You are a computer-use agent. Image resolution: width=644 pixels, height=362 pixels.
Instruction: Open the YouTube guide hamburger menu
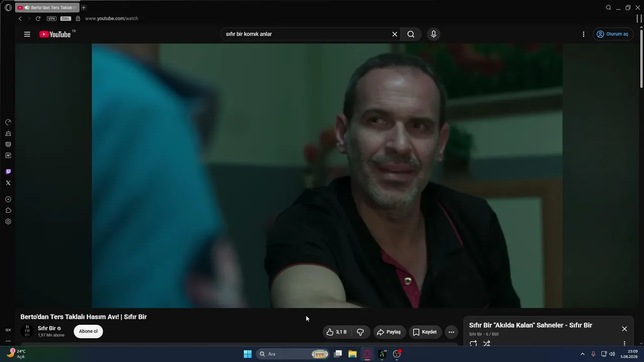[x=27, y=34]
